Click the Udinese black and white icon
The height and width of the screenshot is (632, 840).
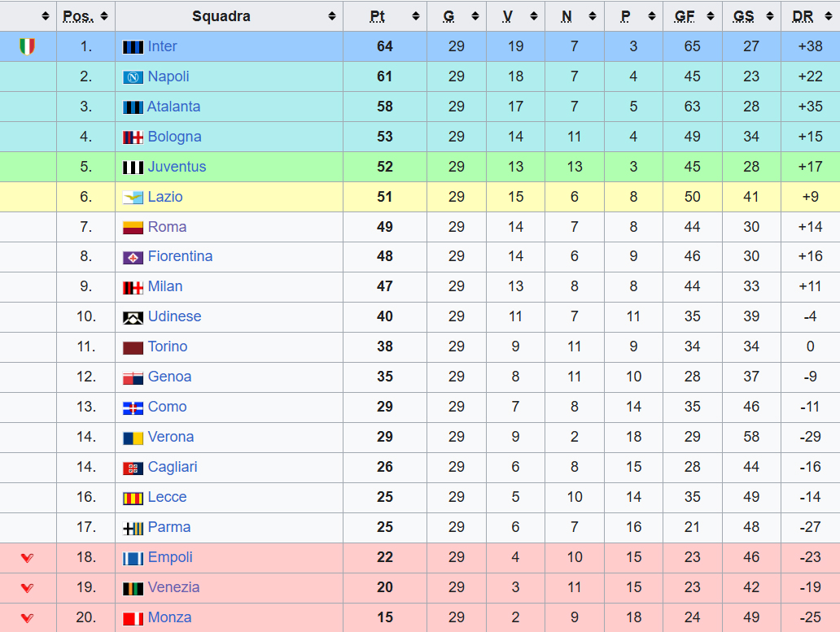click(x=133, y=318)
